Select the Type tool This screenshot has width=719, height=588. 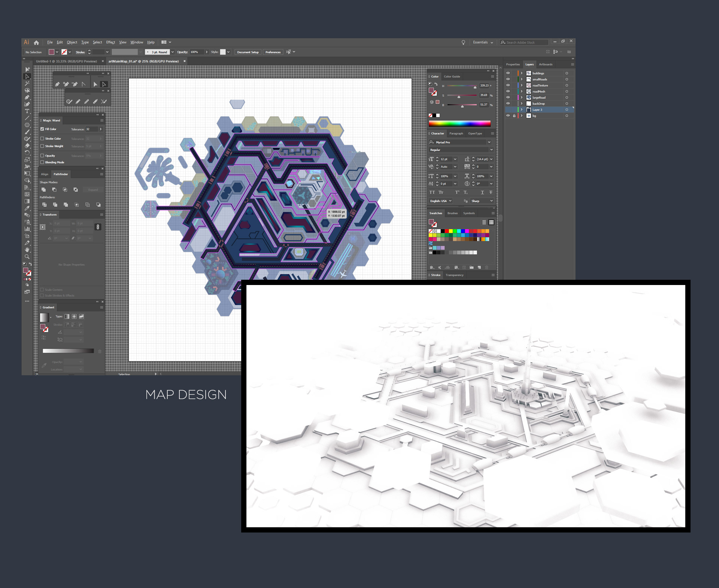[x=27, y=111]
